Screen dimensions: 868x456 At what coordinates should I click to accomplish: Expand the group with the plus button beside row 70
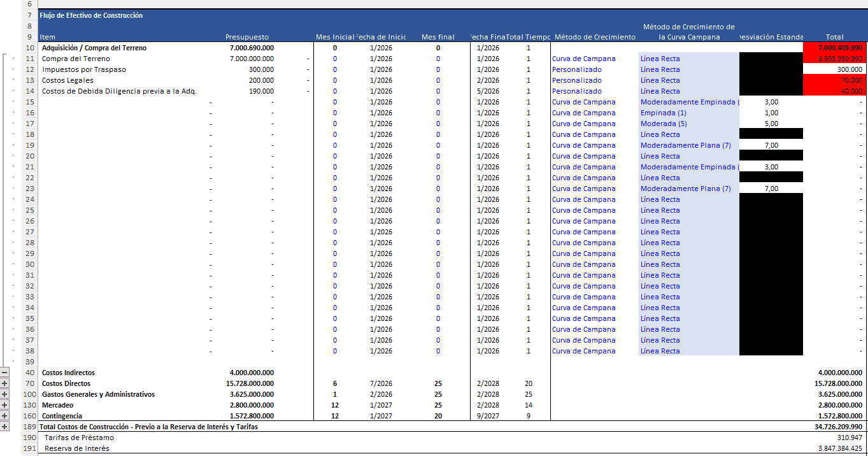tap(4, 383)
